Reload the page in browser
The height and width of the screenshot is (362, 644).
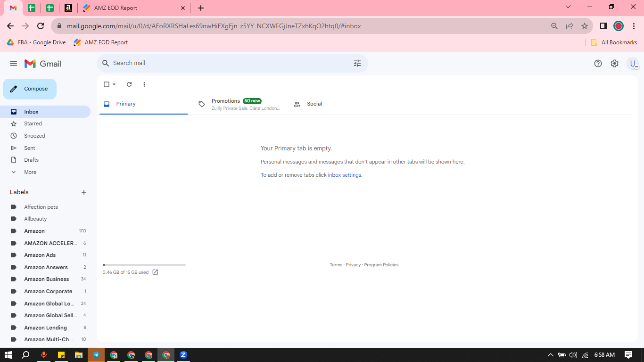[x=41, y=26]
